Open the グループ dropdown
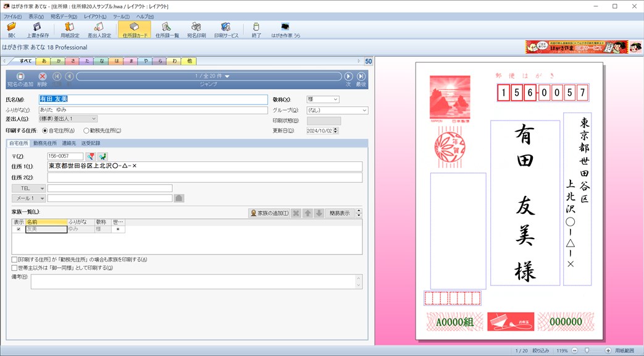This screenshot has width=644, height=356. coord(337,110)
